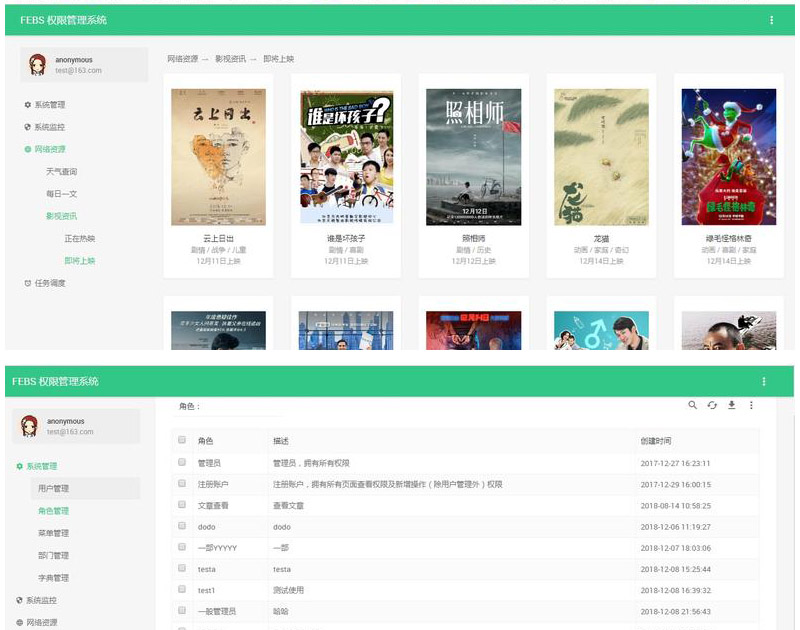Expand 系统管理 in the top sidebar
Screen dimensions: 800x630
point(49,105)
